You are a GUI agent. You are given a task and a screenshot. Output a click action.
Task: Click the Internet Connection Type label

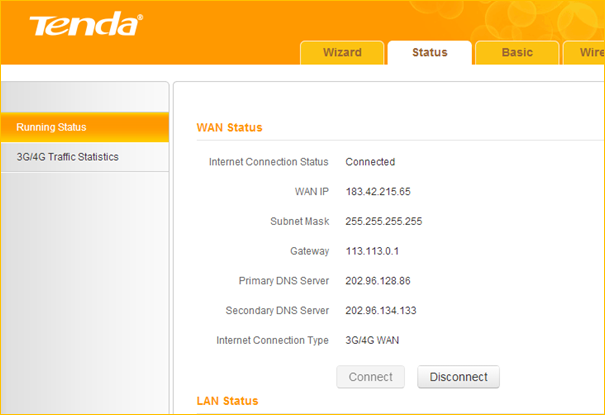point(272,341)
